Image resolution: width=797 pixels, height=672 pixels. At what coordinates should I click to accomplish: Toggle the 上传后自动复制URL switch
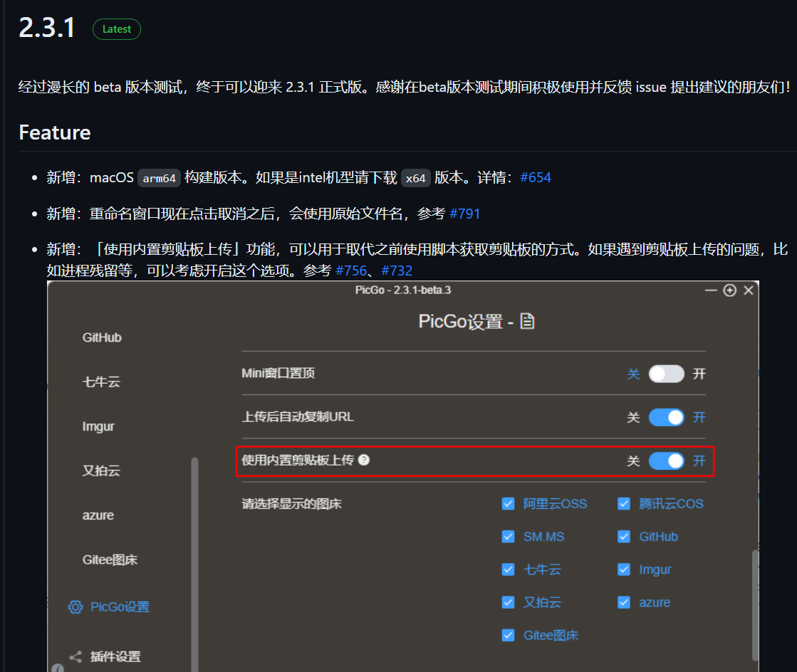(667, 418)
